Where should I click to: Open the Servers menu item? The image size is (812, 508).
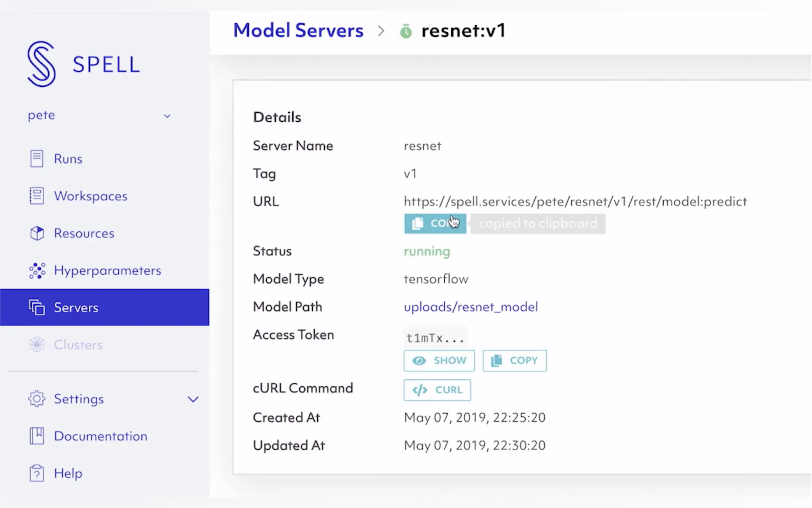click(76, 307)
